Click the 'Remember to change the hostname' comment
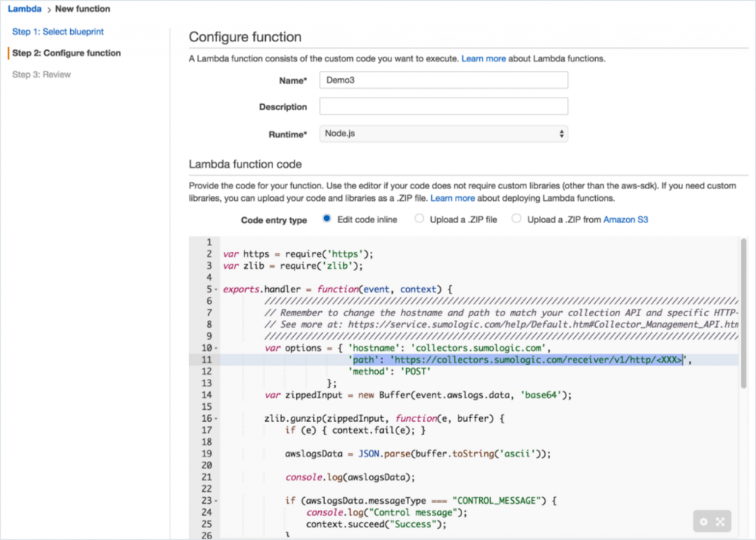This screenshot has width=756, height=540. pyautogui.click(x=501, y=313)
